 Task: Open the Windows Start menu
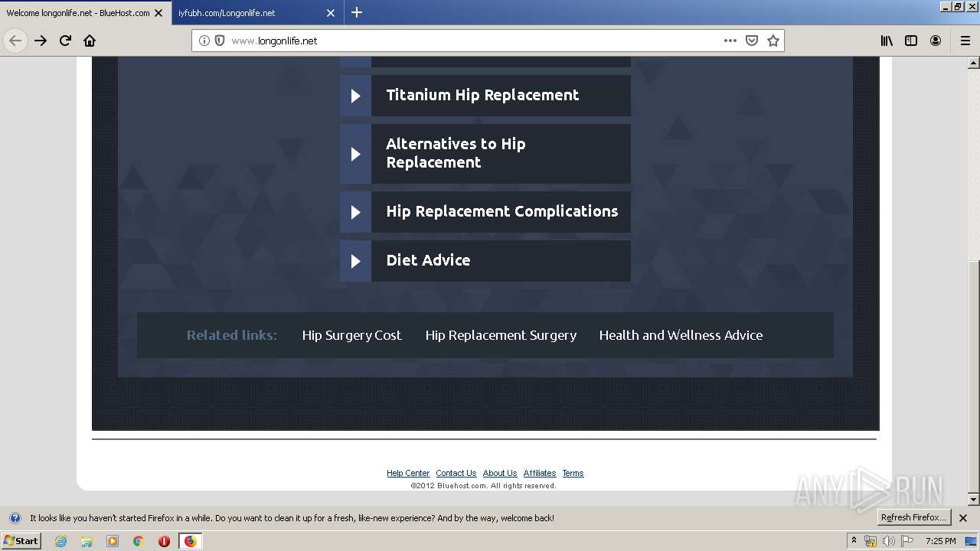tap(21, 540)
